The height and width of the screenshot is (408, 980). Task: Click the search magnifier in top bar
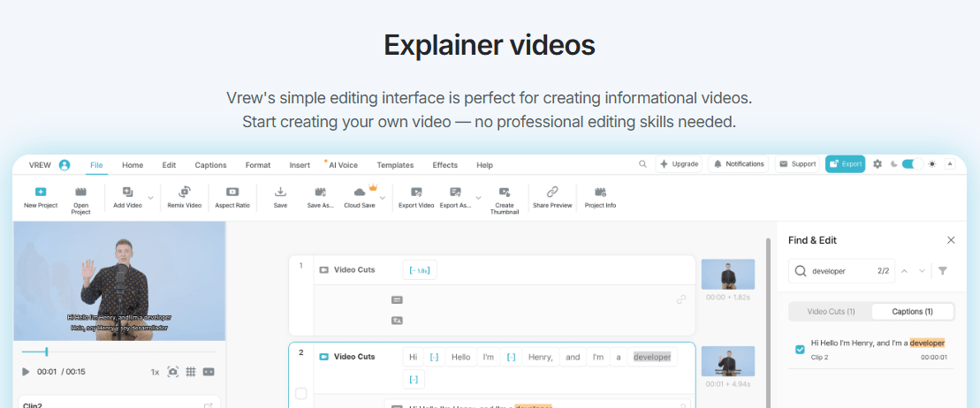click(x=642, y=164)
